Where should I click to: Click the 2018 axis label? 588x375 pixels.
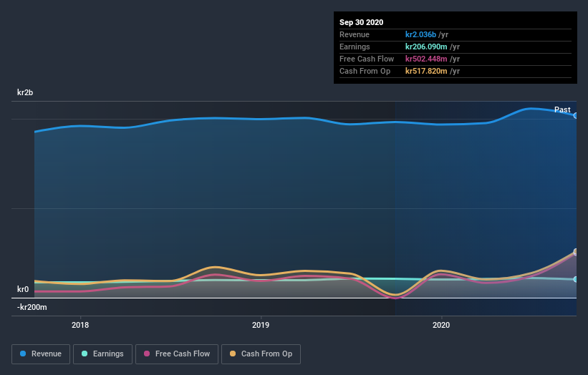point(80,325)
